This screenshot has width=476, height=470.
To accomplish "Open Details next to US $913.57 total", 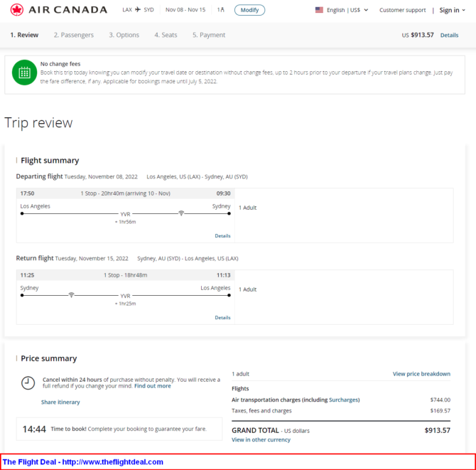I will pyautogui.click(x=449, y=36).
